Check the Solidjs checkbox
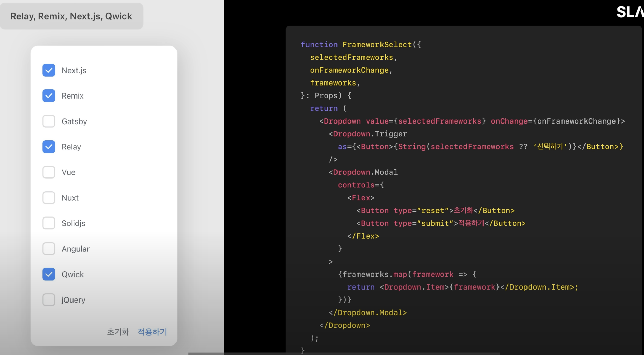The image size is (644, 355). point(49,223)
